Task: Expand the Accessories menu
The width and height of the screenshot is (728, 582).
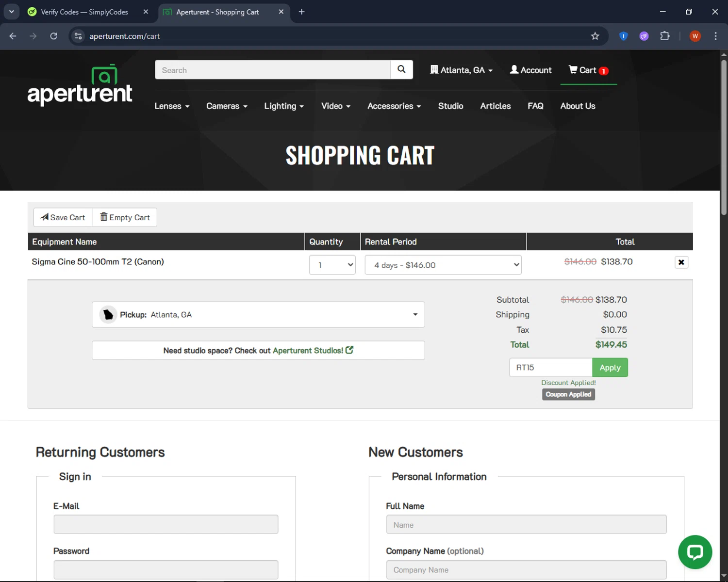Action: (394, 106)
